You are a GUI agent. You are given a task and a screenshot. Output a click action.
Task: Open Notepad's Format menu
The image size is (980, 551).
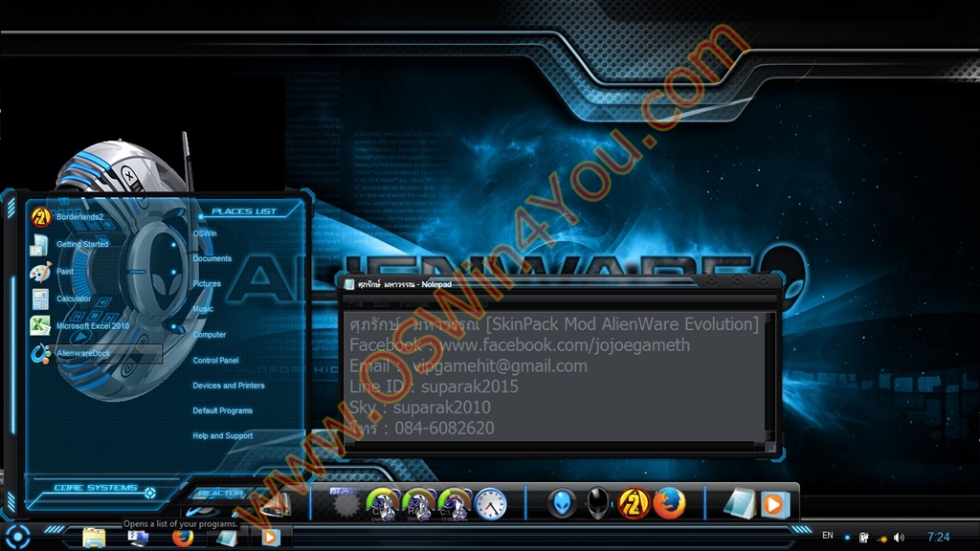pos(414,303)
